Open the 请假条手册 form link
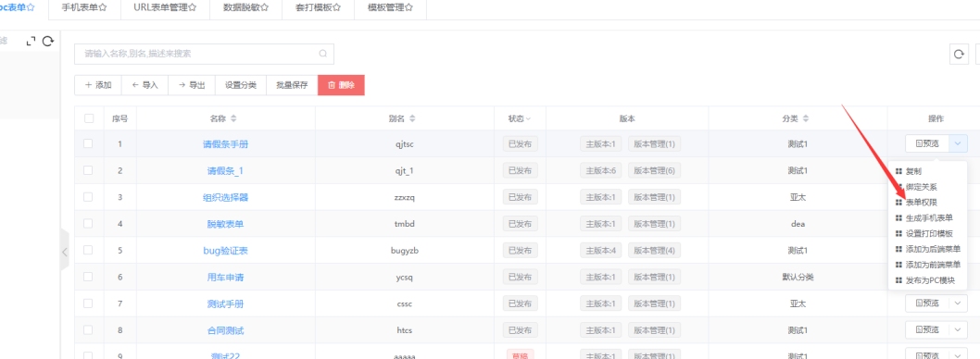 point(226,143)
